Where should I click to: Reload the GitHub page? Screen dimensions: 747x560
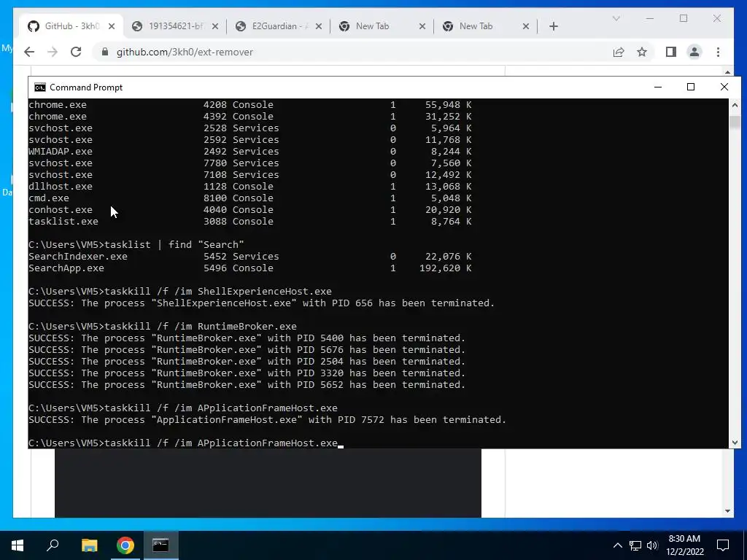76,52
